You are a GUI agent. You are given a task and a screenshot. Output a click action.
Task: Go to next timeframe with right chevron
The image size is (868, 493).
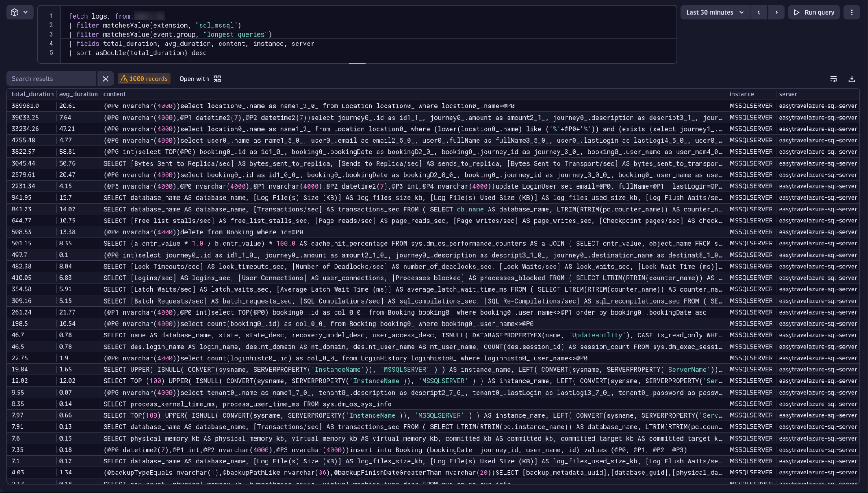tap(776, 12)
